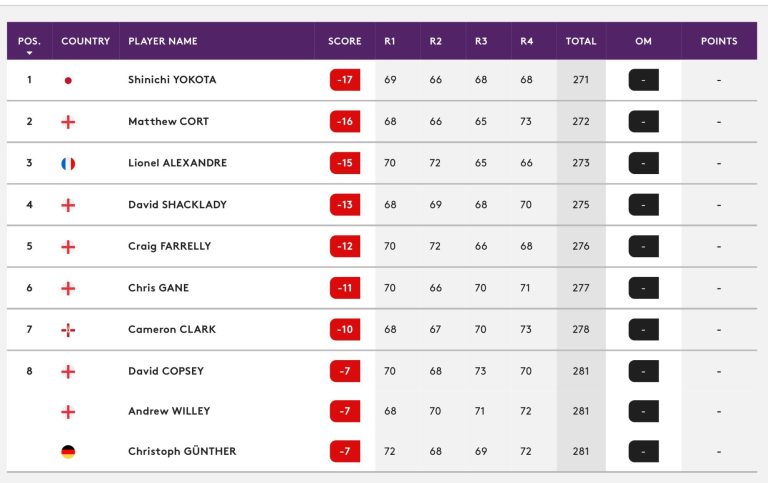Screen dimensions: 768x483
Task: Open Craig FARRELLY player profile
Action: [x=169, y=246]
